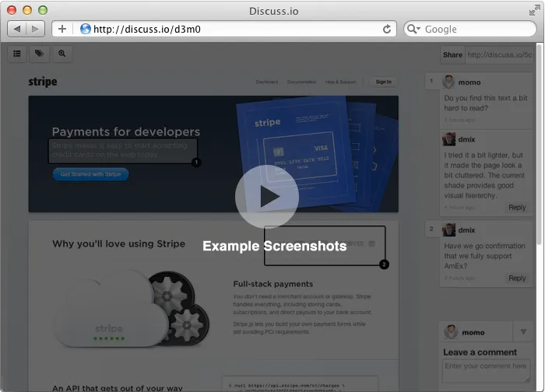Open the Dashboard nav link
Viewport: 545px width, 392px height.
[267, 82]
